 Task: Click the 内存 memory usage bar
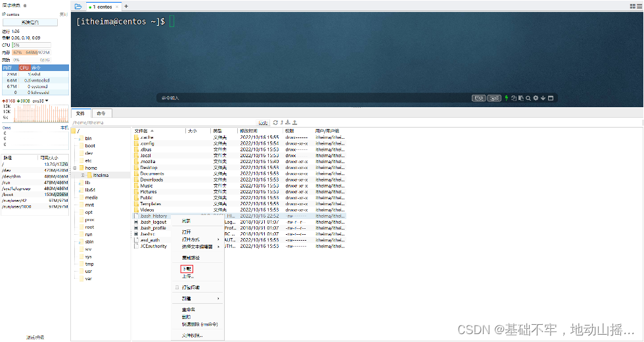point(32,53)
